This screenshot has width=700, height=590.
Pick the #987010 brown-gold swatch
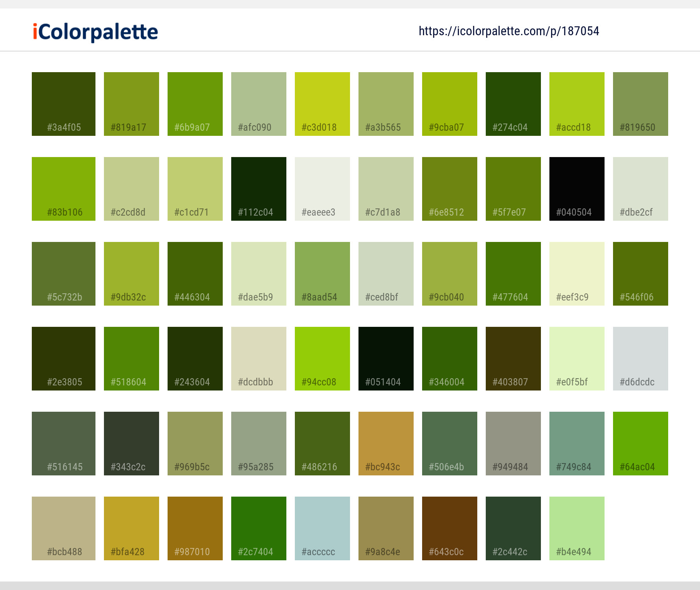pyautogui.click(x=195, y=528)
